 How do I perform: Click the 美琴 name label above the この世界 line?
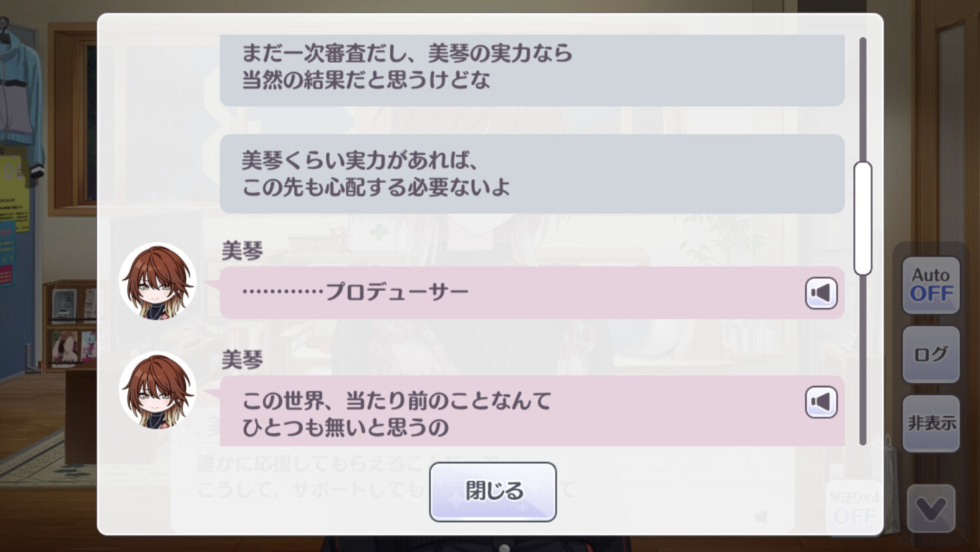[242, 361]
